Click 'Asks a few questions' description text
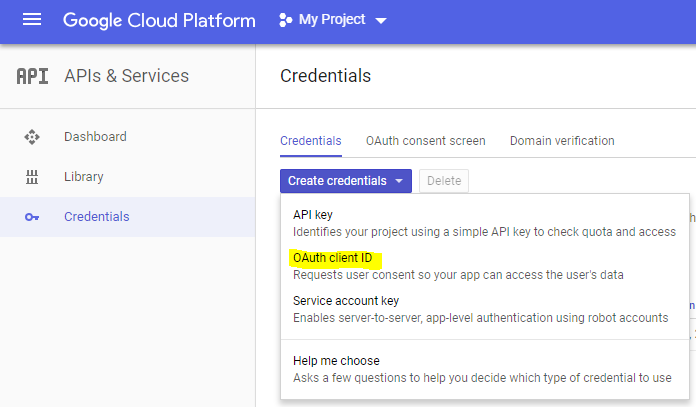The image size is (696, 407). point(482,378)
